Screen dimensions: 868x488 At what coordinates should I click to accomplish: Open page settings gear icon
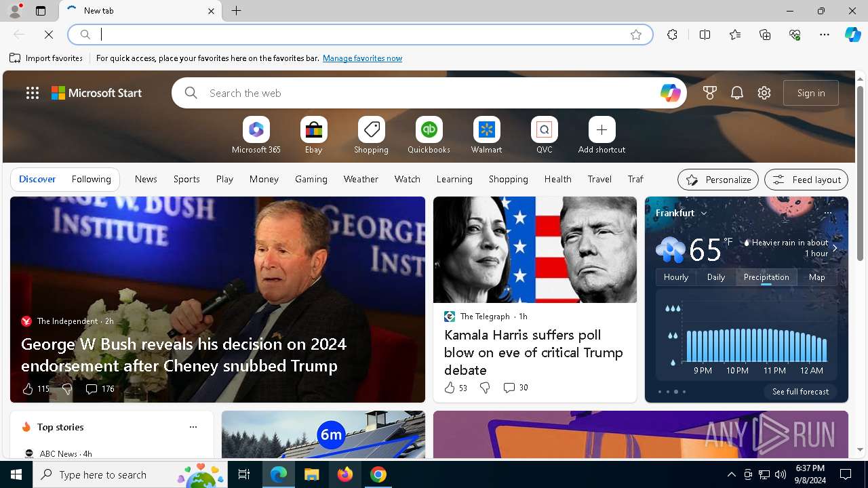point(764,94)
